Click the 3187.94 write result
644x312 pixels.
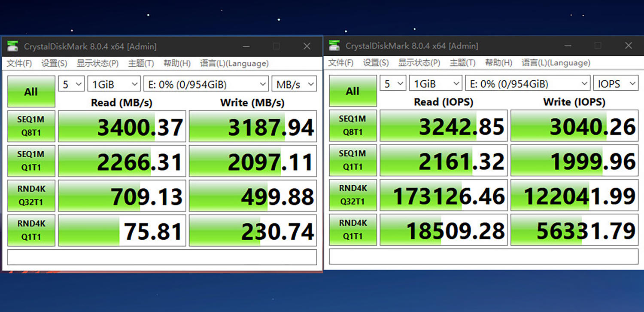click(253, 126)
